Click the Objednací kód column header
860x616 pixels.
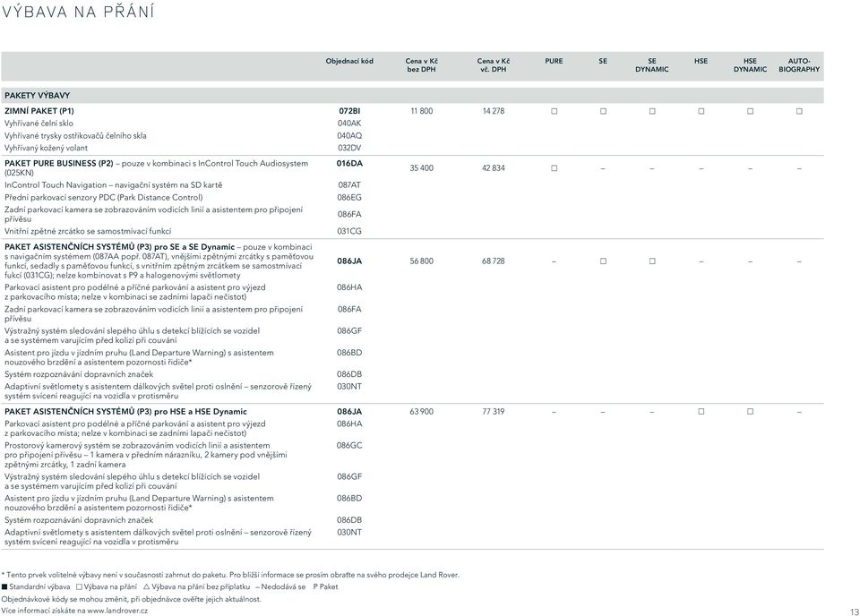[x=349, y=62]
